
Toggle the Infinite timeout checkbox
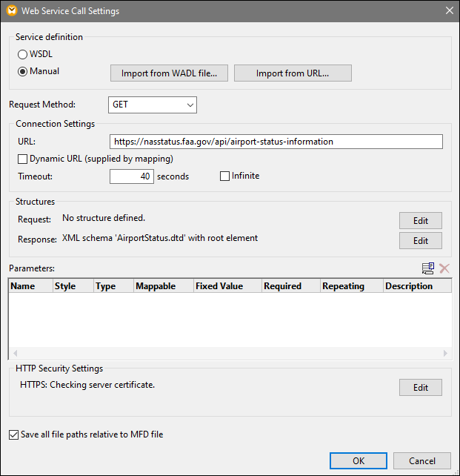225,176
